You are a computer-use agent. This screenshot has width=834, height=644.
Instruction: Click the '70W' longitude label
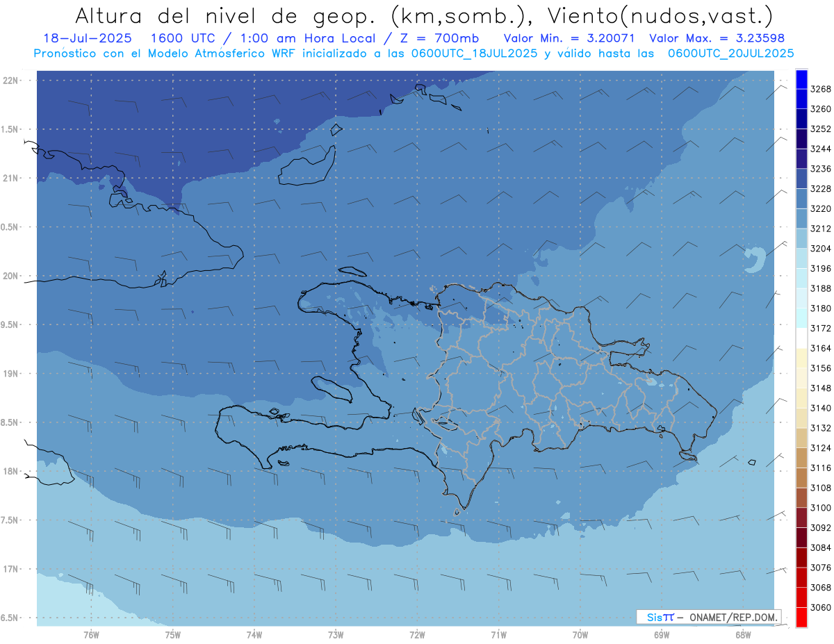pos(580,635)
